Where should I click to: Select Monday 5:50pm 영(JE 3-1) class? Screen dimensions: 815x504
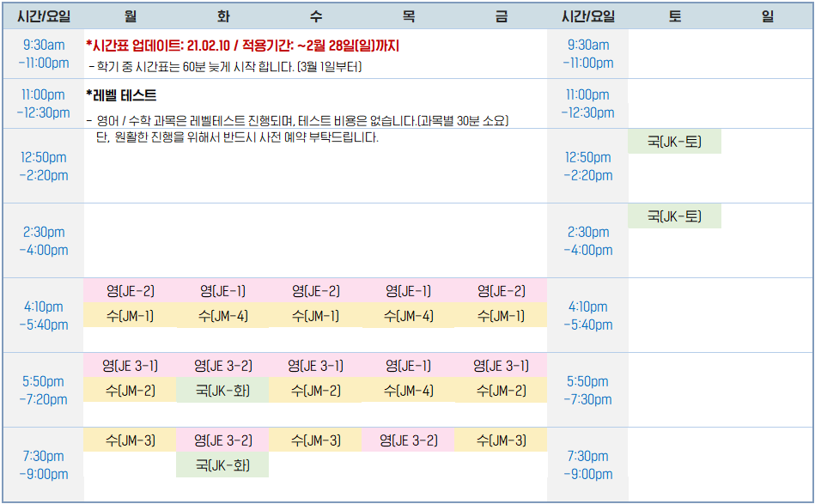point(131,366)
